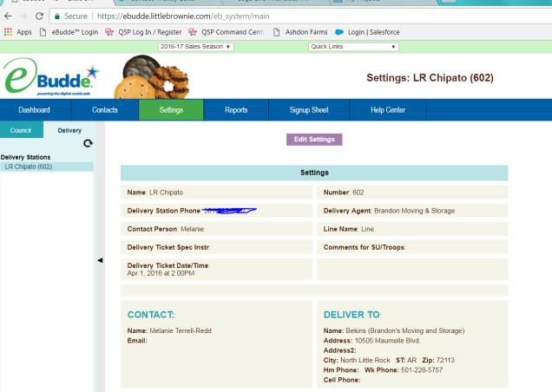Collapse the sidebar with the arrow
This screenshot has width=552, height=392.
point(100,260)
